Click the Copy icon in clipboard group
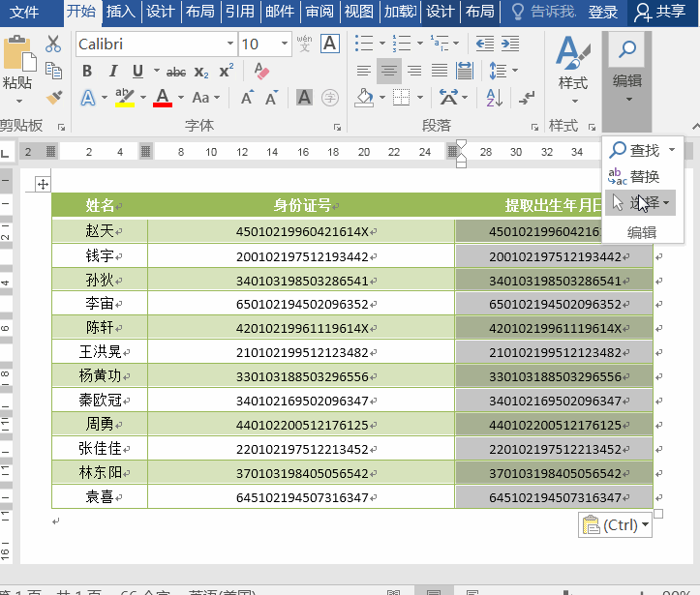This screenshot has width=700, height=595. coord(53,71)
